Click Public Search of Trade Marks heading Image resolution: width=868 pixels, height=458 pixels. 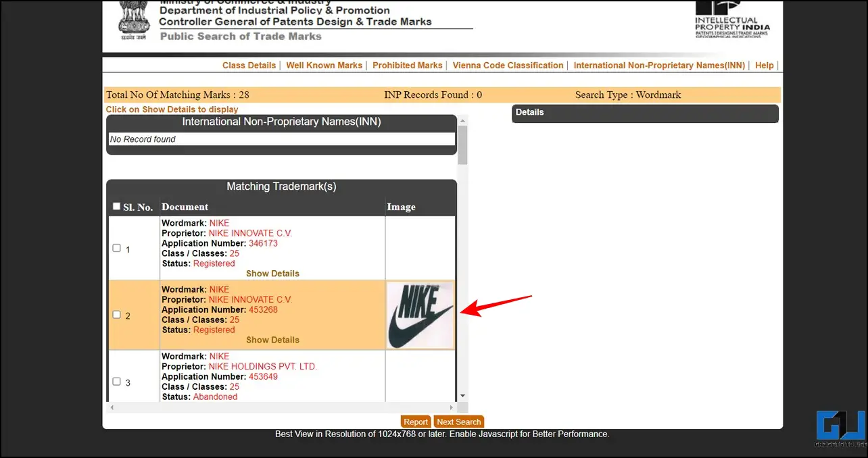click(x=241, y=36)
